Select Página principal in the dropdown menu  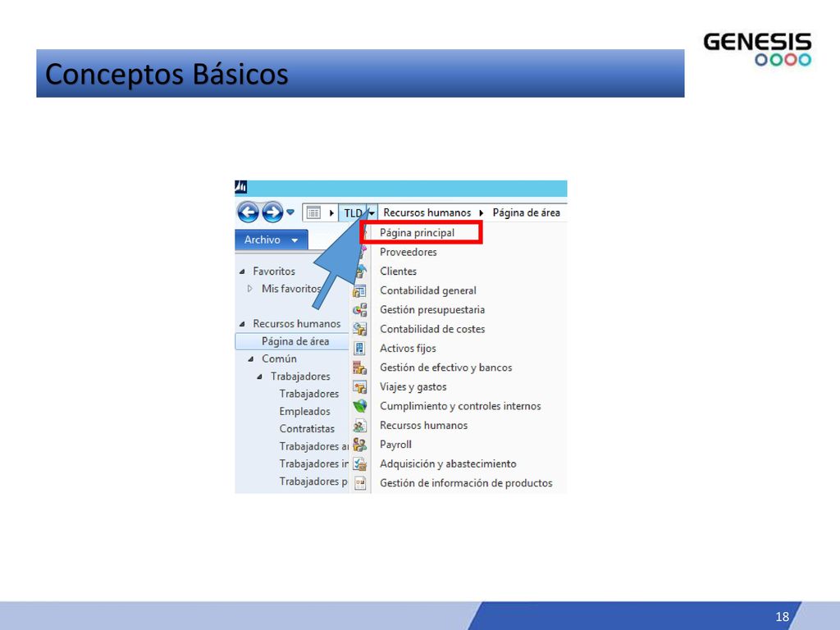coord(417,233)
